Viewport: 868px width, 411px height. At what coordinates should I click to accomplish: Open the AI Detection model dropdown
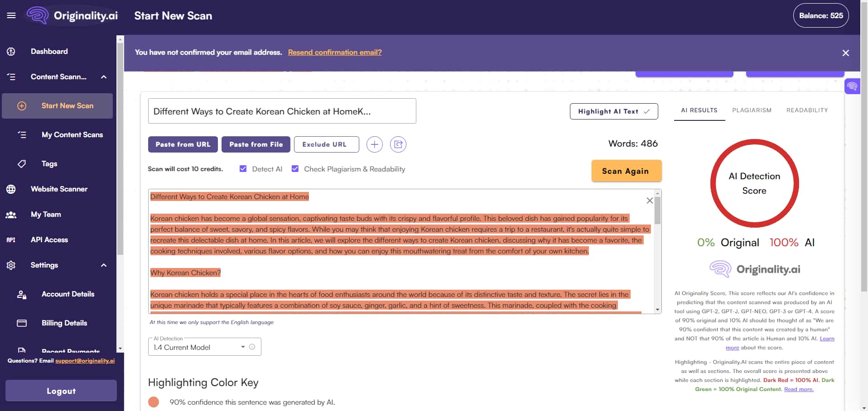click(x=243, y=347)
